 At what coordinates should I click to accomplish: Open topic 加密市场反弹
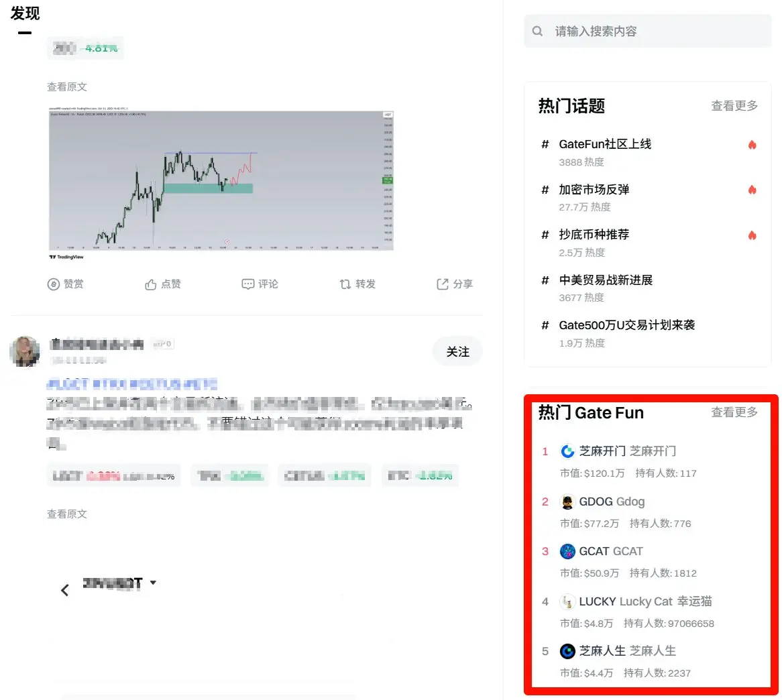click(594, 190)
